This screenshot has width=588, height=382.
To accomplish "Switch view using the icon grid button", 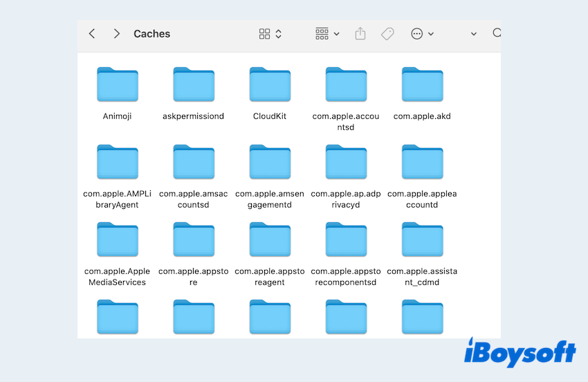I will [270, 34].
